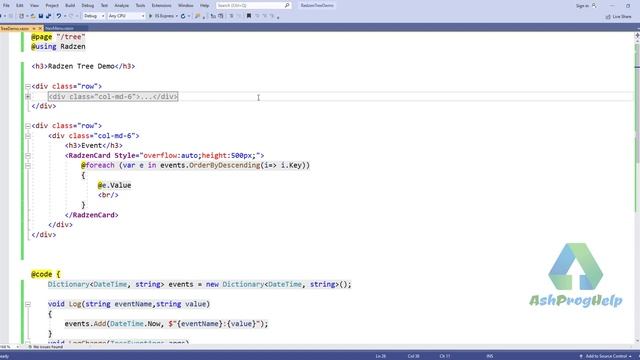640x360 pixels.
Task: Open the Debug configuration dropdown
Action: 94,16
